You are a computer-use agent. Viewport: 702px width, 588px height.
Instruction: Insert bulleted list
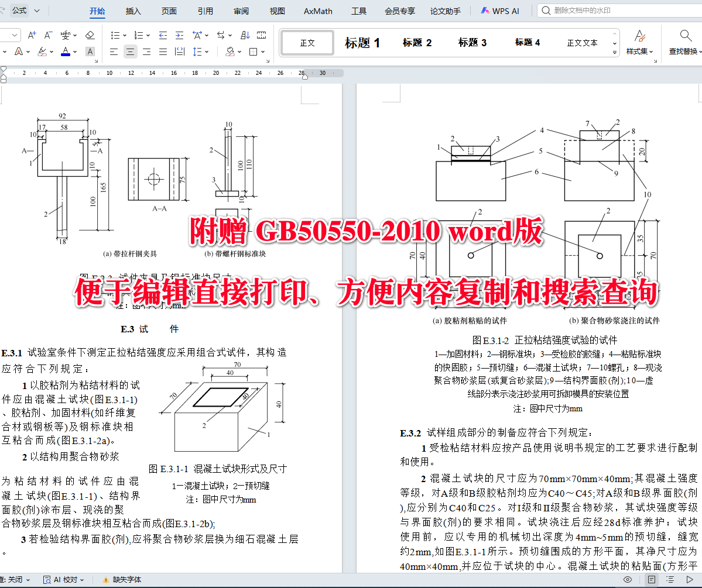[115, 35]
